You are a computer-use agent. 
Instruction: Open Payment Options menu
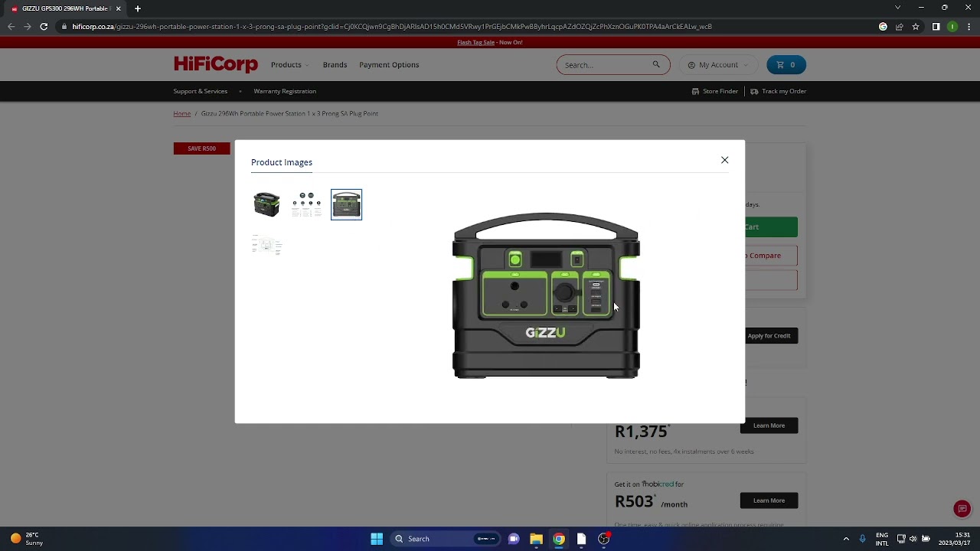389,65
